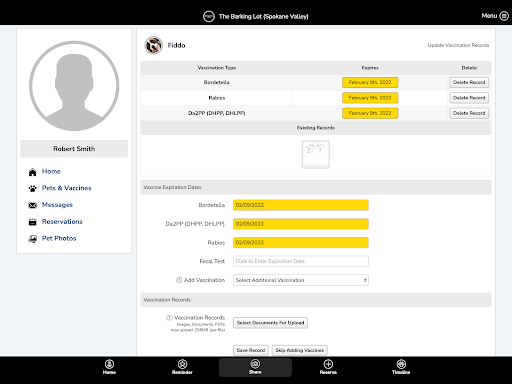Open the Reservations page
Image resolution: width=512 pixels, height=384 pixels.
coord(62,221)
